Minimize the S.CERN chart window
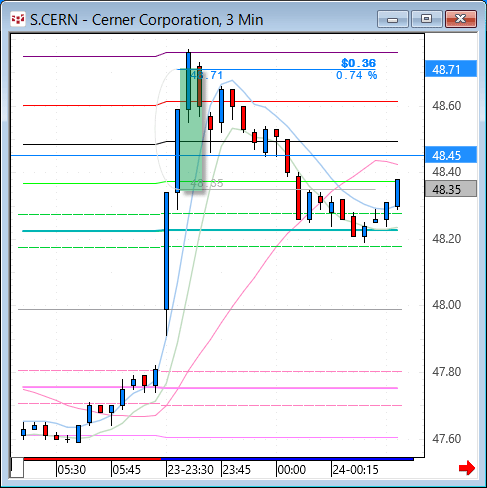487x488 pixels. 393,19
